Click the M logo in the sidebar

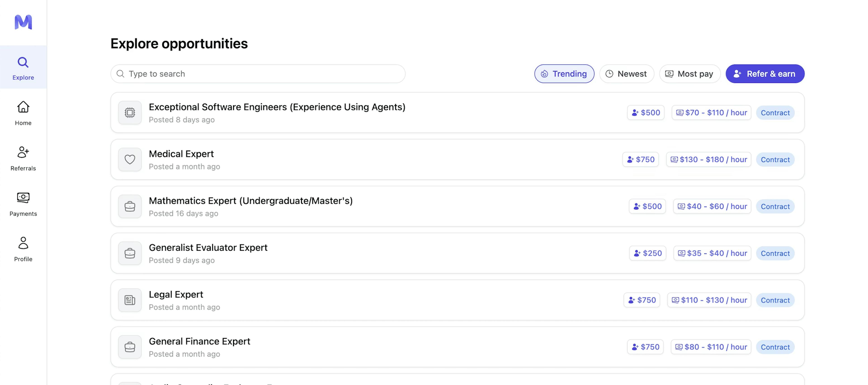(x=23, y=22)
